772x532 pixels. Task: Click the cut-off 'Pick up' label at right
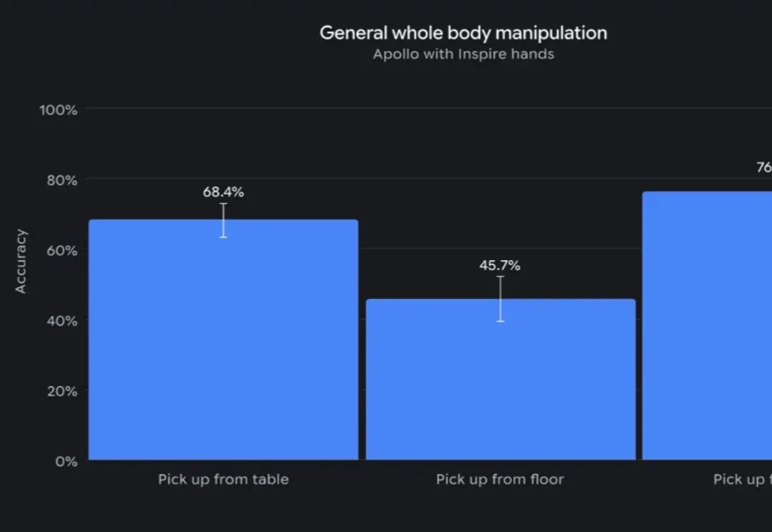(743, 479)
